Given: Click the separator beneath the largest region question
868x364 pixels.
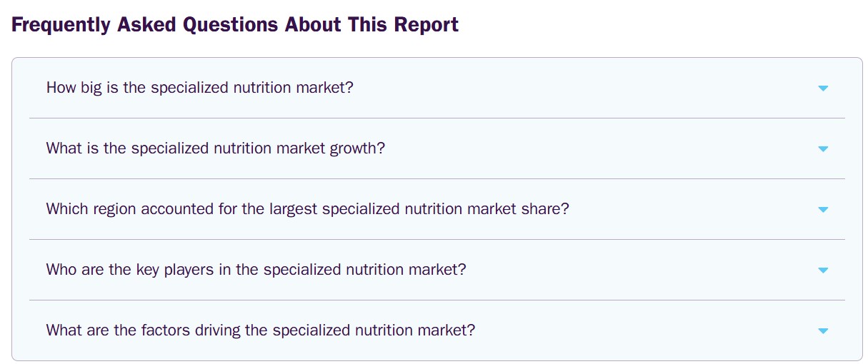Looking at the screenshot, I should (x=437, y=239).
